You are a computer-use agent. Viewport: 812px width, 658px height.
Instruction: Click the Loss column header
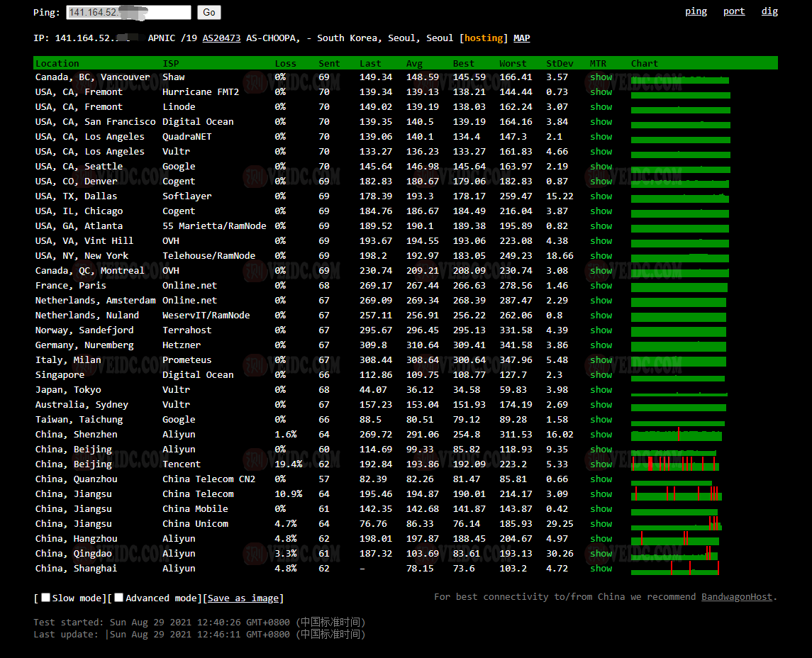(x=286, y=64)
